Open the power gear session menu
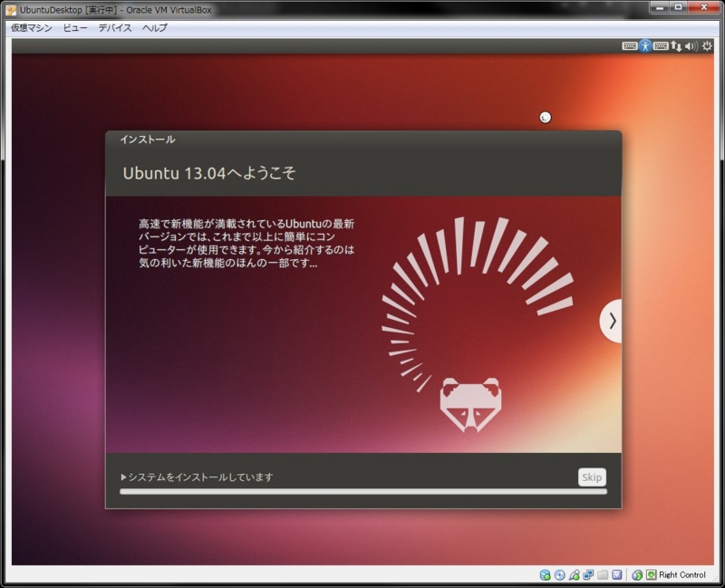725x588 pixels. click(x=707, y=46)
